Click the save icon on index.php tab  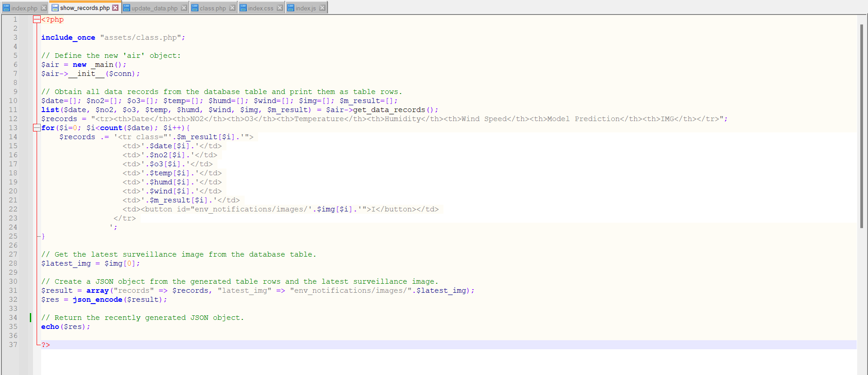click(x=6, y=8)
